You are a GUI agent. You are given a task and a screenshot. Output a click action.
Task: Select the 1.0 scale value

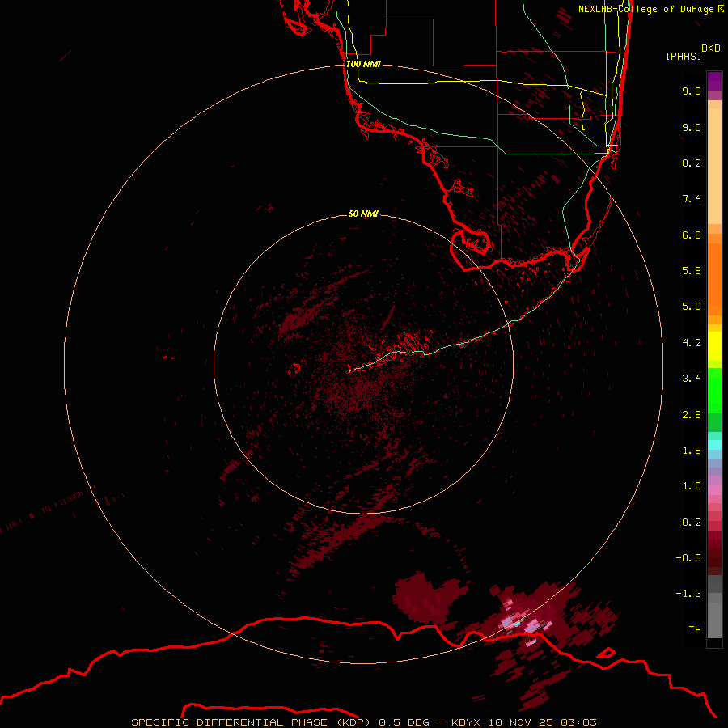pyautogui.click(x=692, y=486)
